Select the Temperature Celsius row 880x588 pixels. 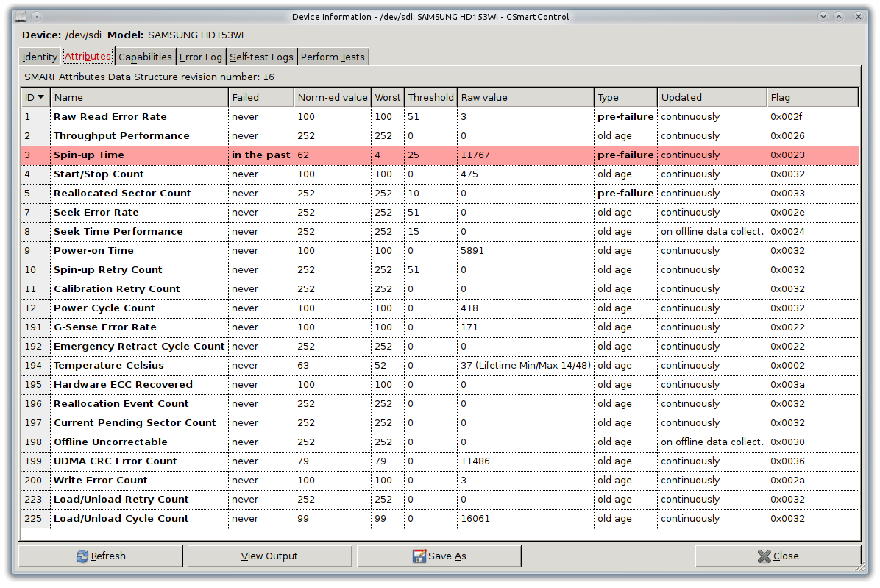click(440, 365)
